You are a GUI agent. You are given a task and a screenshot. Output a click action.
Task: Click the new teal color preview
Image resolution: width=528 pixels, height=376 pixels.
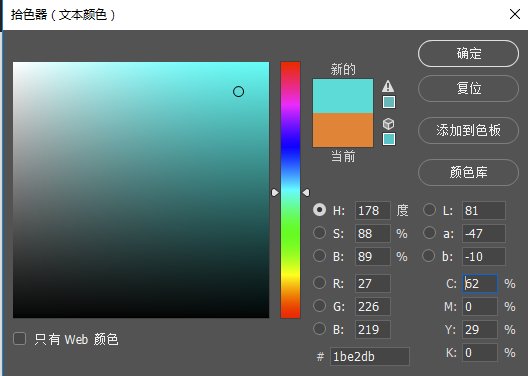coord(343,96)
